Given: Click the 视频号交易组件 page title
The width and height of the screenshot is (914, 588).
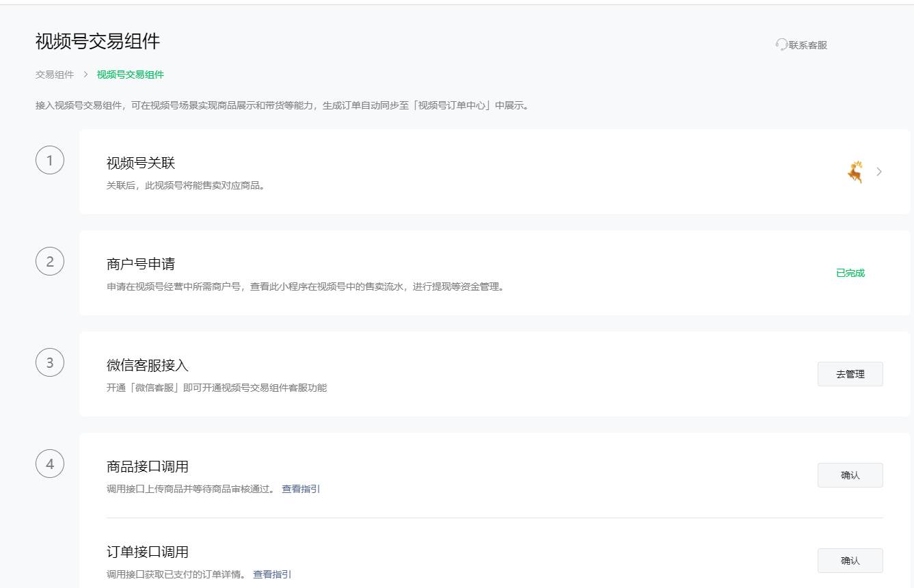Looking at the screenshot, I should (98, 42).
